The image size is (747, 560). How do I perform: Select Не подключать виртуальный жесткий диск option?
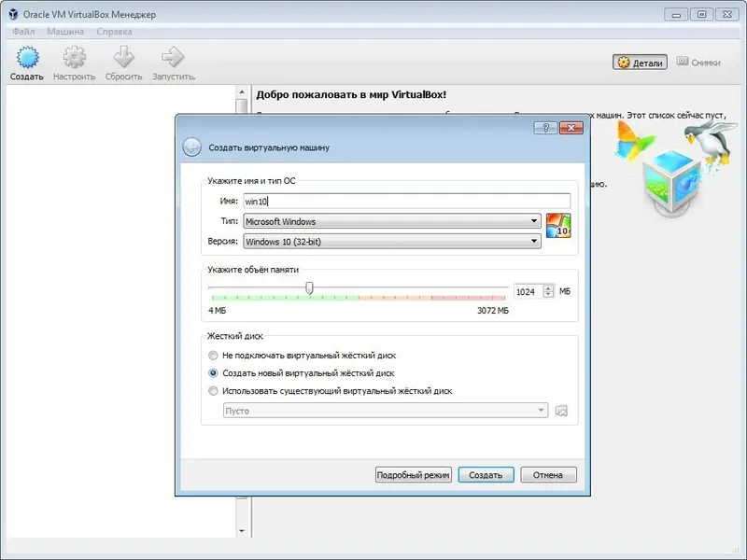pos(212,356)
